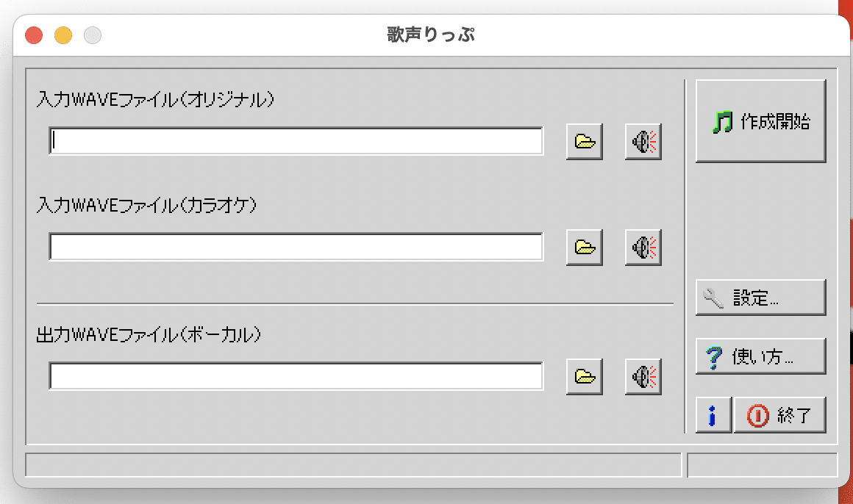Play the vocal output WAVE audio
This screenshot has width=853, height=504.
click(642, 375)
